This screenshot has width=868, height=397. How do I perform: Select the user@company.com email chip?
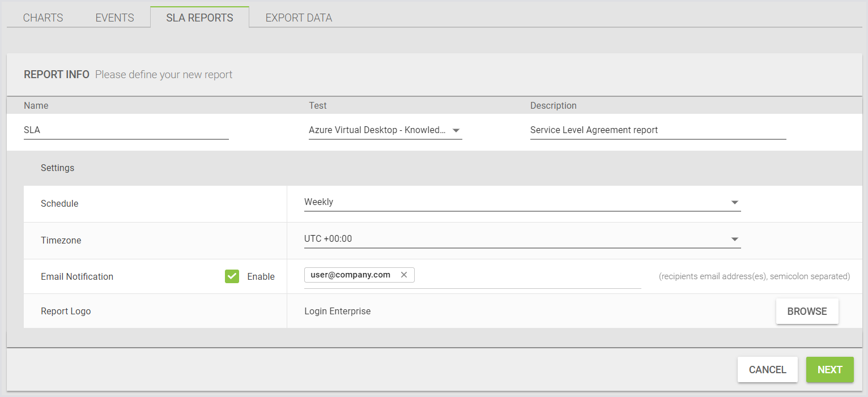350,275
